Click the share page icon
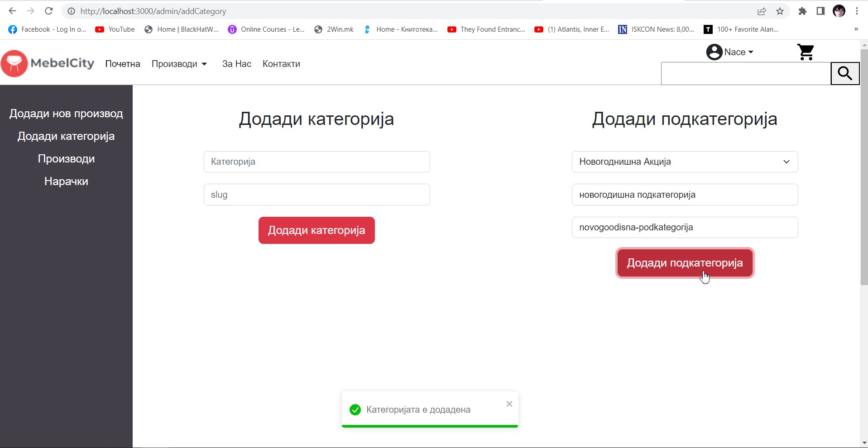868x448 pixels. click(762, 11)
